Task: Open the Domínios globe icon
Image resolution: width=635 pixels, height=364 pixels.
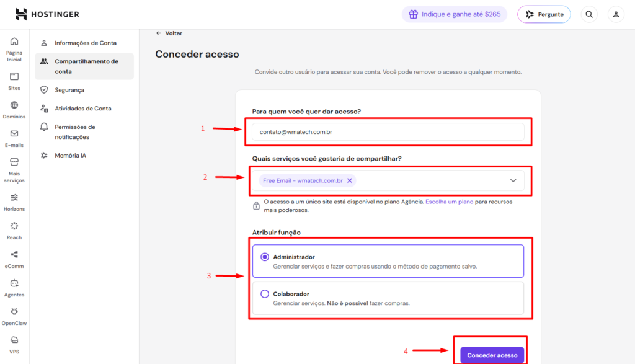Action: coord(14,105)
